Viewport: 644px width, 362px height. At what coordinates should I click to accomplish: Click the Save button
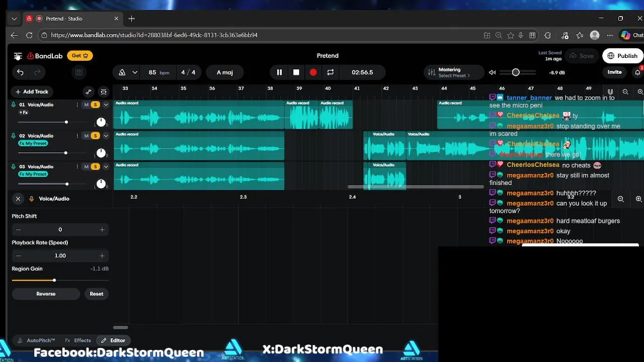pos(581,56)
